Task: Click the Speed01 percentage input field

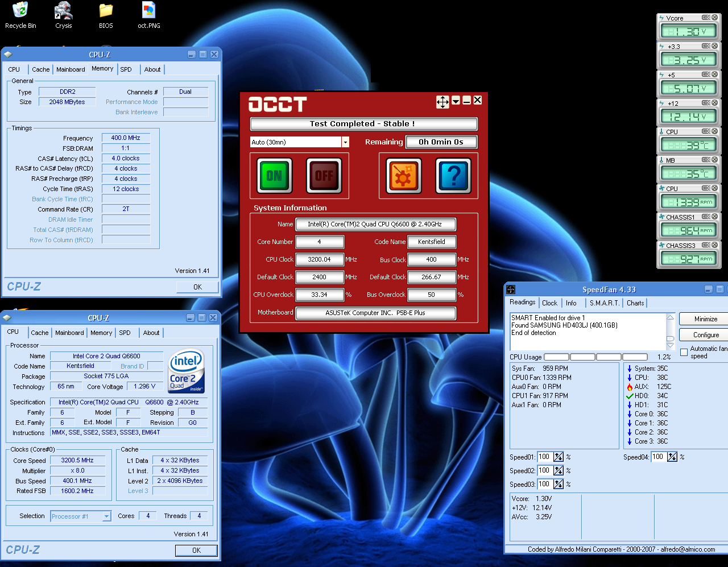Action: 545,457
